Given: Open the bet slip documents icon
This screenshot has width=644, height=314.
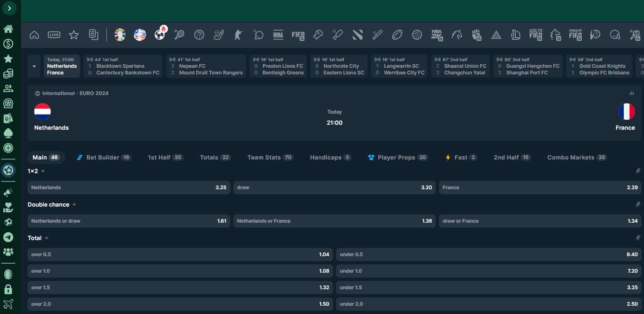Looking at the screenshot, I should pyautogui.click(x=94, y=35).
